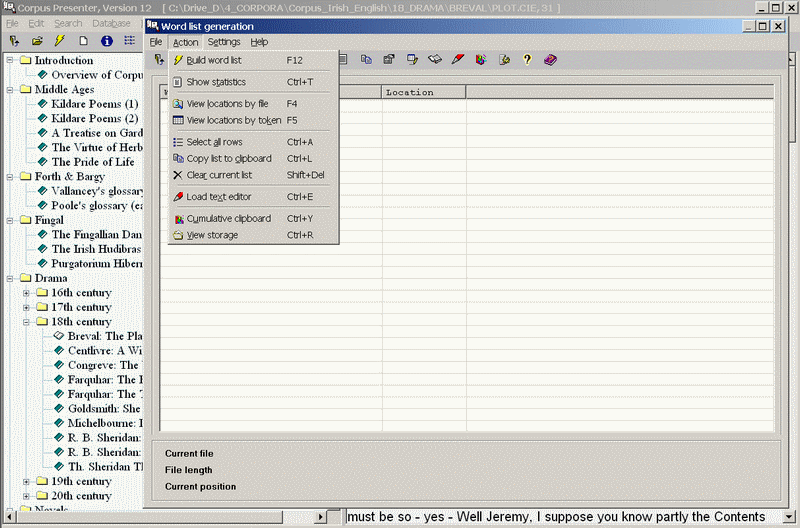
Task: Expand the 16th century folder
Action: pyautogui.click(x=27, y=293)
